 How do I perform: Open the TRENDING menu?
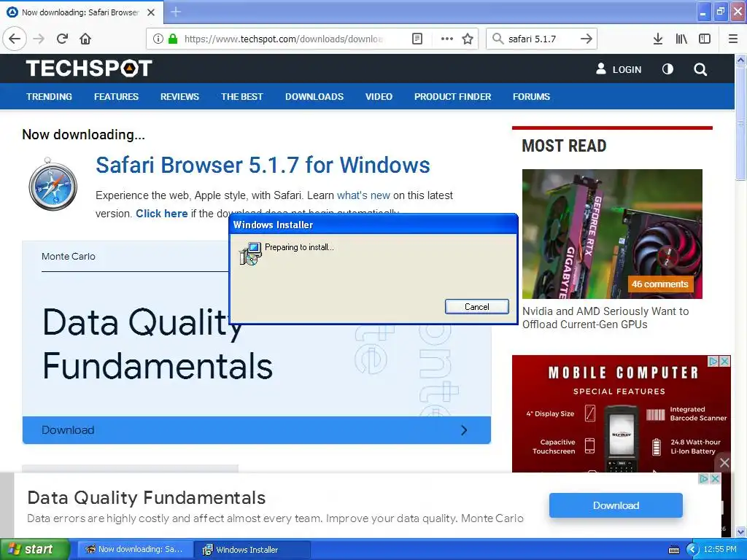(x=49, y=97)
